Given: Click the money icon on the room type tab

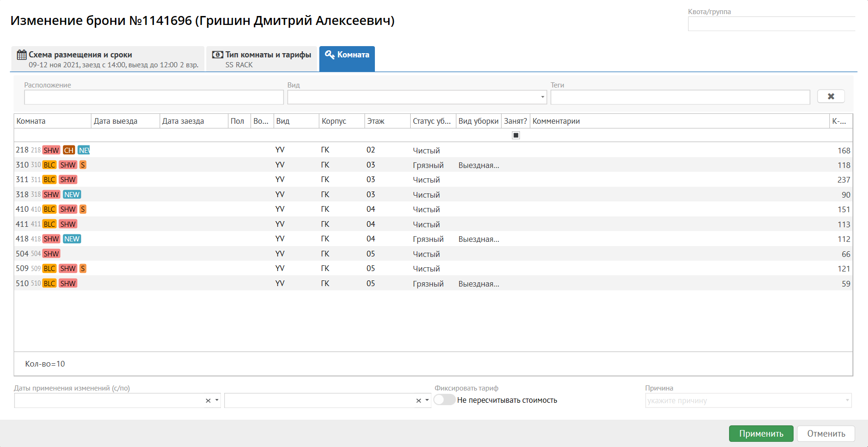Looking at the screenshot, I should click(x=218, y=55).
